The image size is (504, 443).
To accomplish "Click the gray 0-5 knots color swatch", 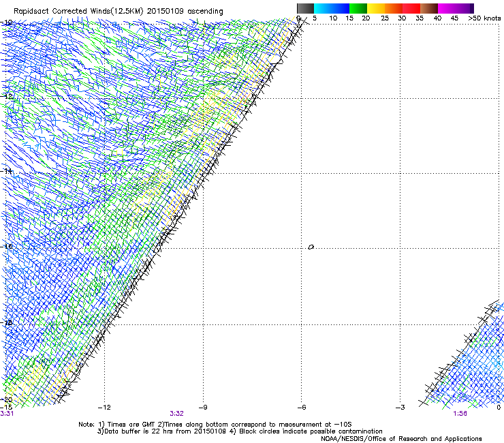I will pos(305,8).
